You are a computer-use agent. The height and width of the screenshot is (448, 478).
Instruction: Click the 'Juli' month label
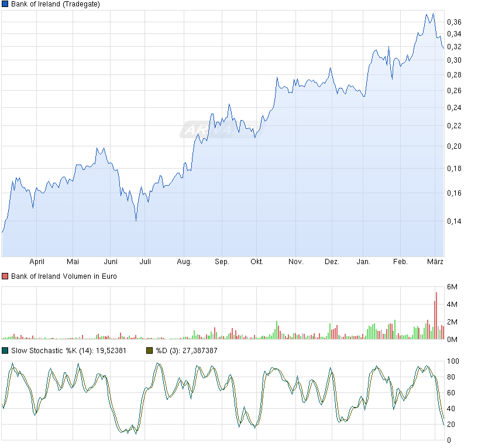tap(145, 262)
